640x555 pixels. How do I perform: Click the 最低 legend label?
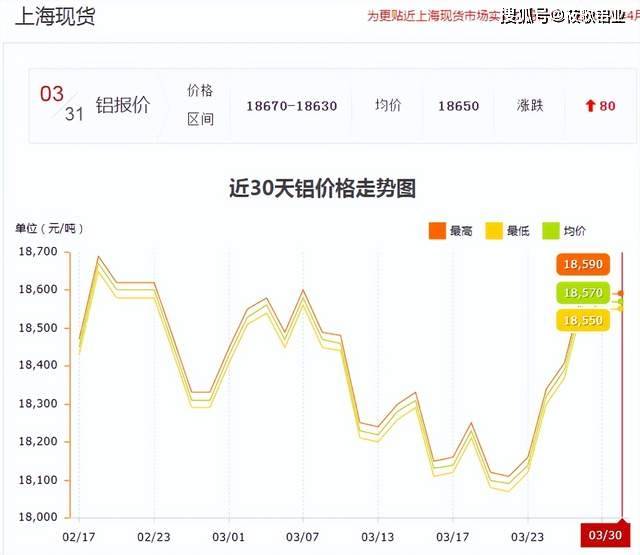tap(518, 231)
